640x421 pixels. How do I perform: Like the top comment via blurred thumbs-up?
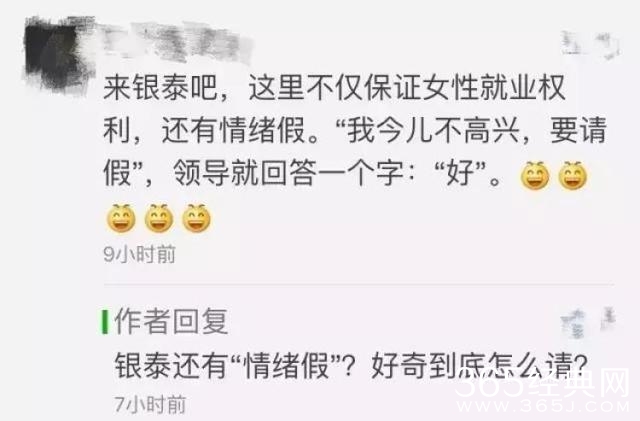coord(590,44)
